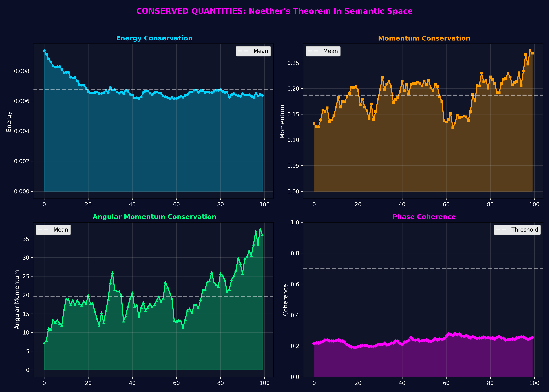Screen dimensions: 549x392
Task: Click the Momentum Conservation chart title
Action: (424, 38)
